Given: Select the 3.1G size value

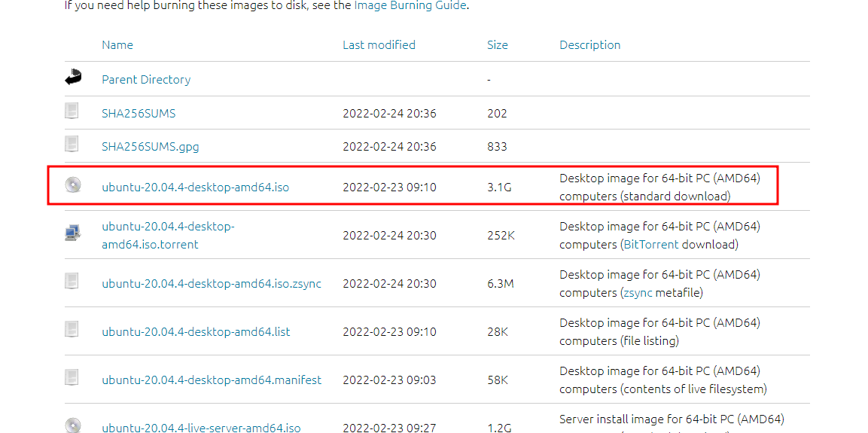Looking at the screenshot, I should [499, 188].
